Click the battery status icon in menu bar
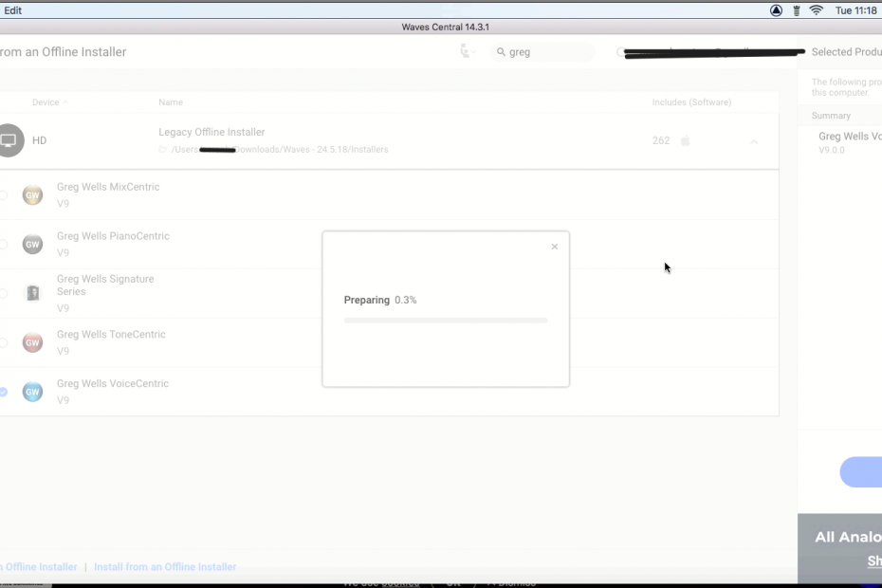Viewport: 882px width, 588px height. point(796,10)
